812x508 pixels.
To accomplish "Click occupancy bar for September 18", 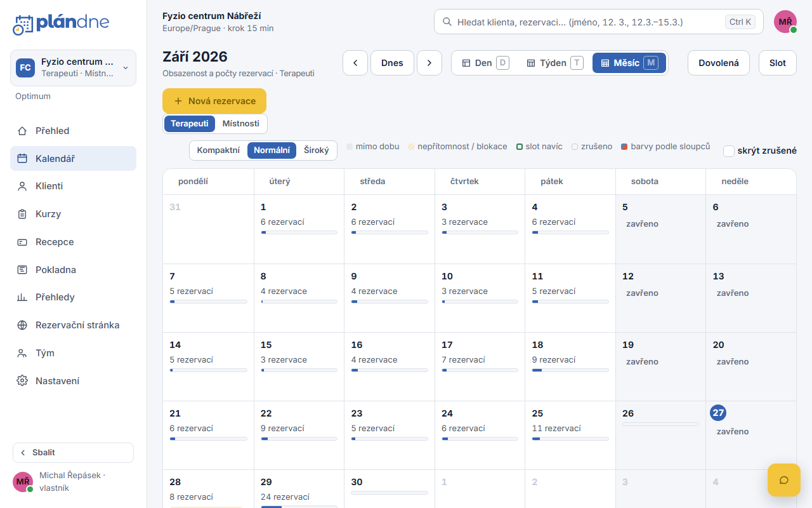I will 570,370.
